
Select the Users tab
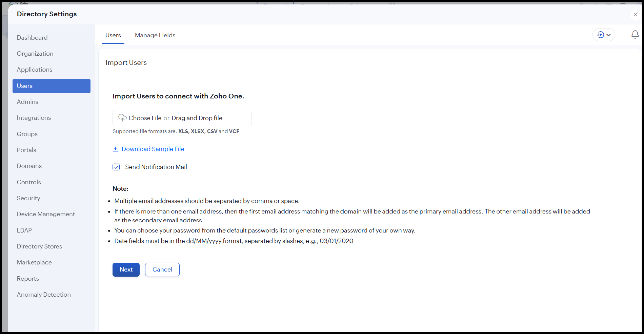pyautogui.click(x=113, y=35)
